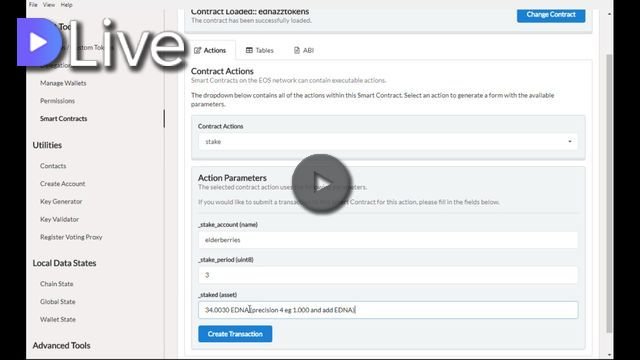Click the _staked asset input field

coord(388,310)
